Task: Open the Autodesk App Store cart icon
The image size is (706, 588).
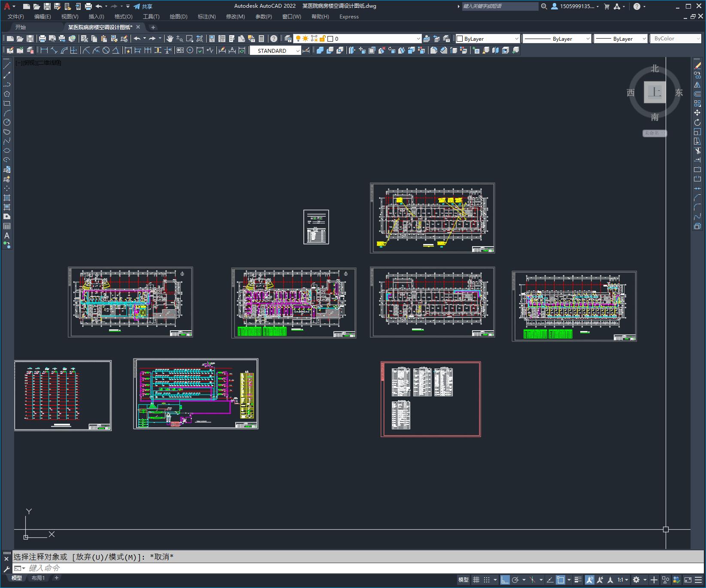Action: pyautogui.click(x=607, y=6)
